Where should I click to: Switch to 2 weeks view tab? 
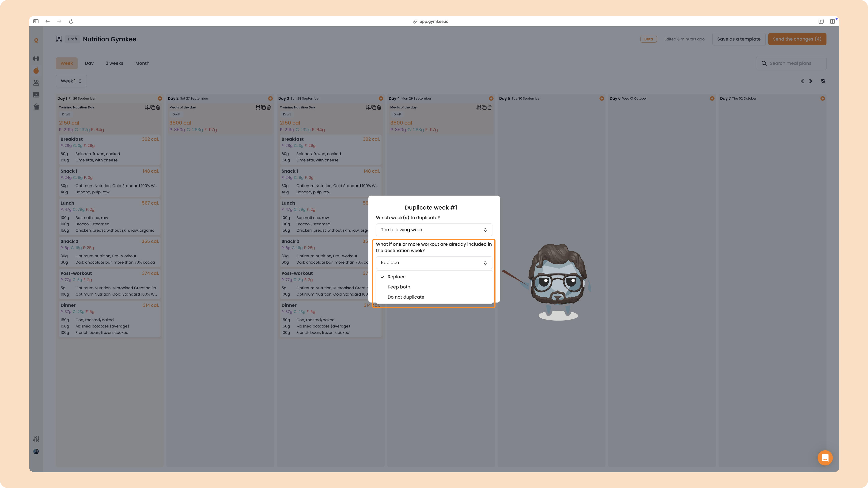pos(114,63)
